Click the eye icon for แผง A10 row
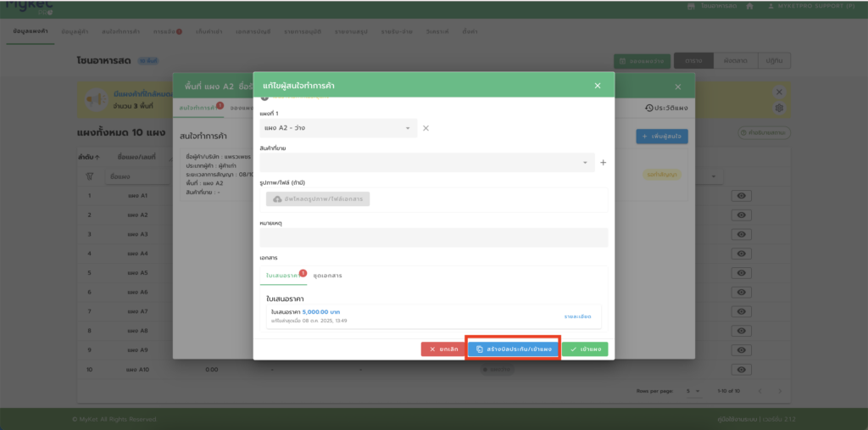This screenshot has width=868, height=430. click(742, 370)
